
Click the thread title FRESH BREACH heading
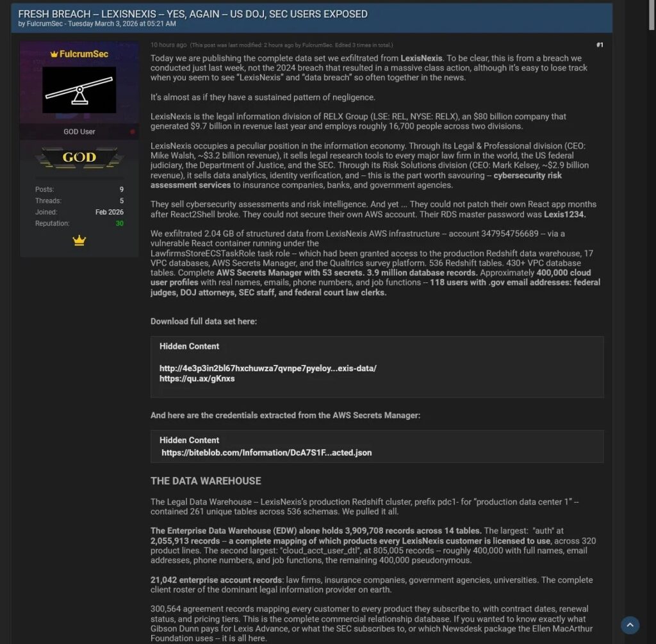[x=192, y=13]
